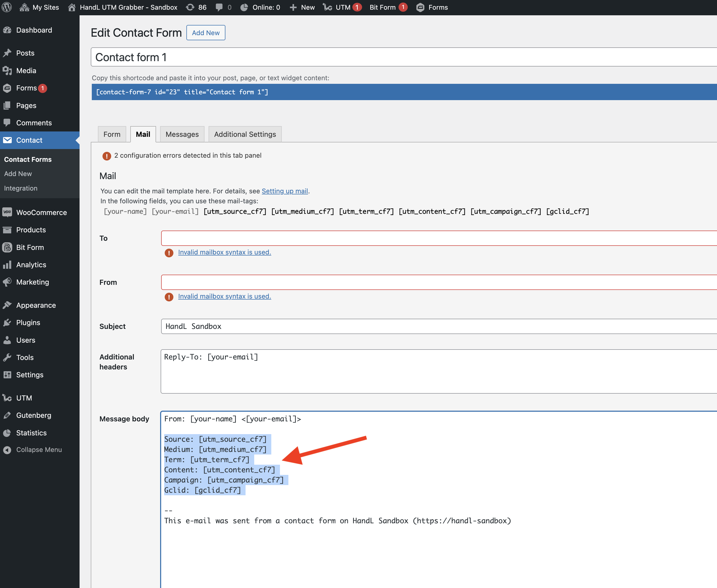Click the Appearance brush icon
This screenshot has width=717, height=588.
[7, 305]
